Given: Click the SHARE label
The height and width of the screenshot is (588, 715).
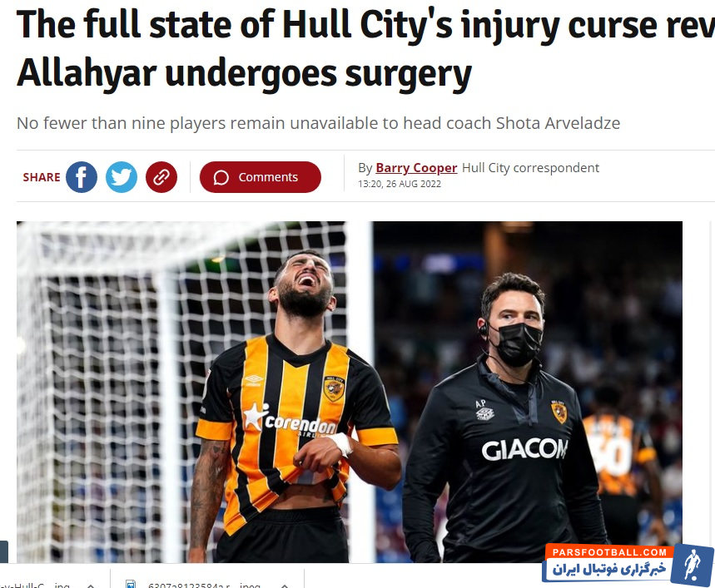Looking at the screenshot, I should coord(42,177).
